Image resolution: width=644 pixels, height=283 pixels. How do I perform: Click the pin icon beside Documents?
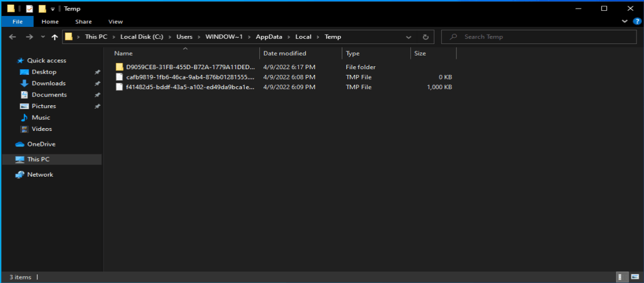click(x=97, y=95)
